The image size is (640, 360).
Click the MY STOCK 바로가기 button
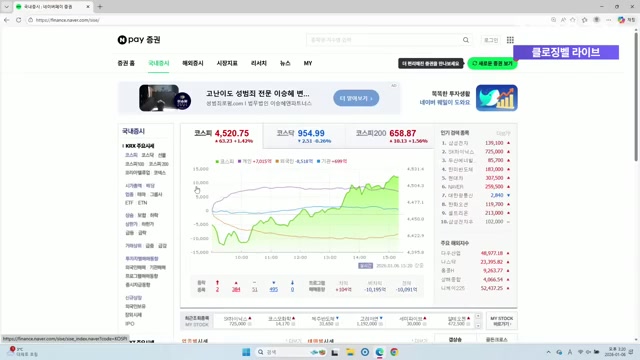click(501, 321)
